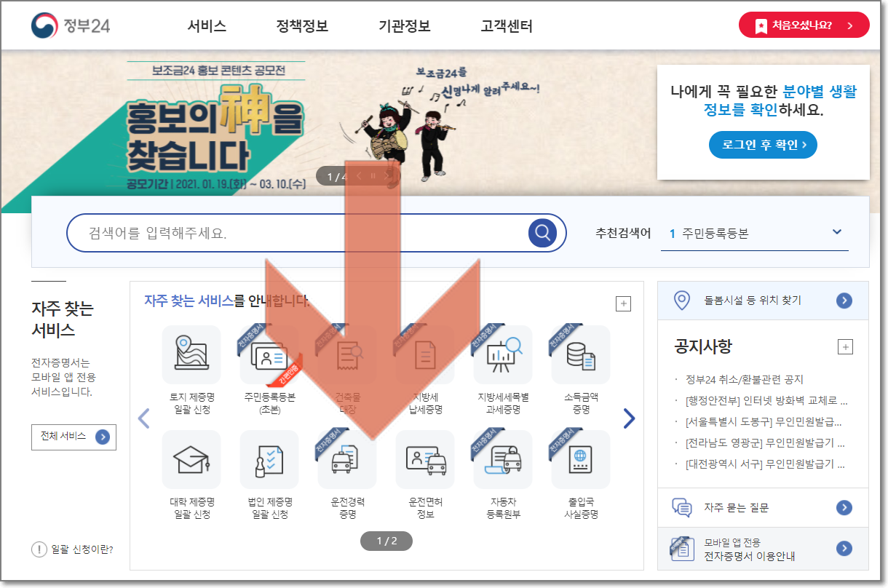Open the 지방세세목별 과세증명 icon
This screenshot has height=588, width=888.
pos(503,354)
